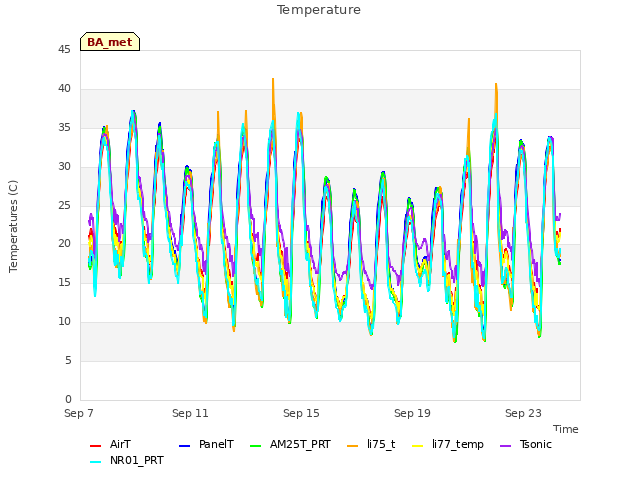Click the 'Time' x-axis label

(566, 429)
